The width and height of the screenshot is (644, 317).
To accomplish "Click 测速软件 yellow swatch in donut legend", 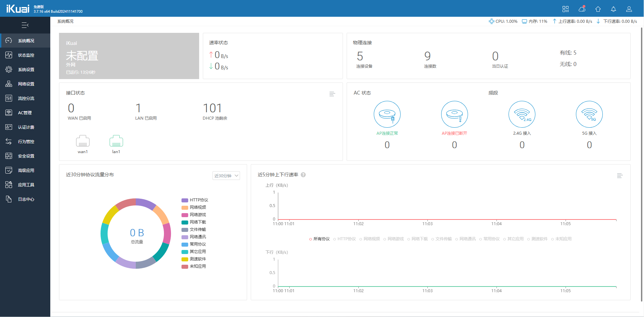I will (185, 259).
